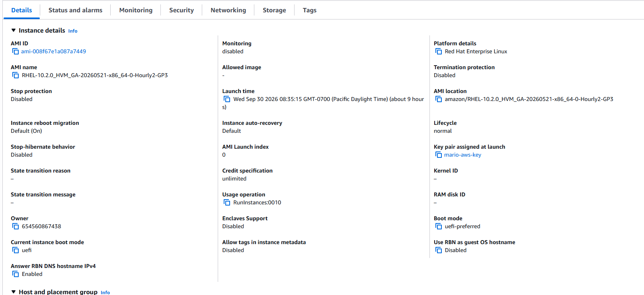This screenshot has height=295, width=644.
Task: Click the Instance auto-recovery label
Action: click(x=252, y=123)
